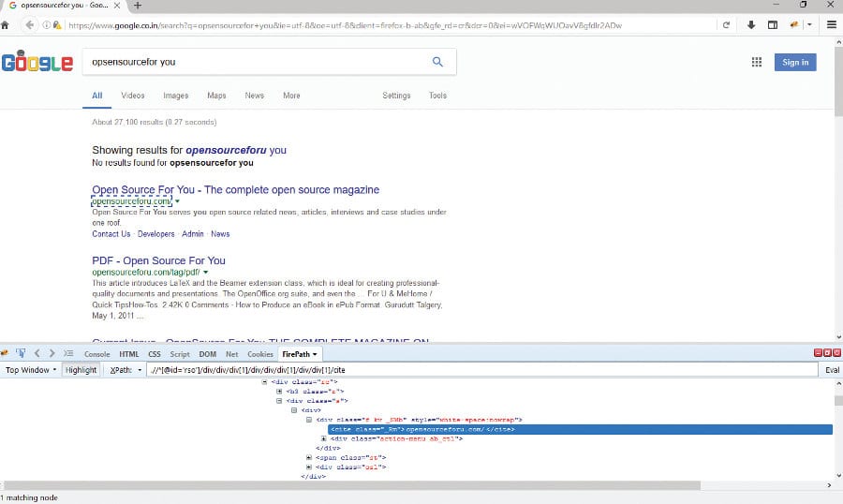Open the Google apps grid

tap(756, 62)
